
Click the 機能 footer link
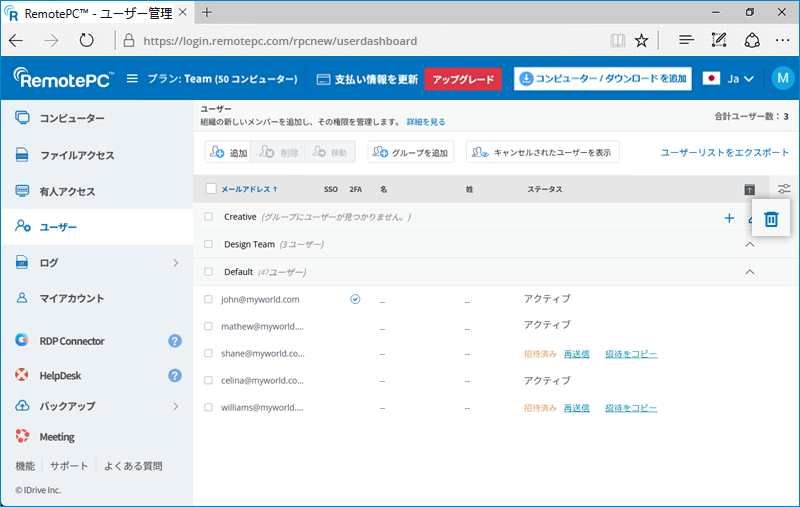(x=25, y=466)
